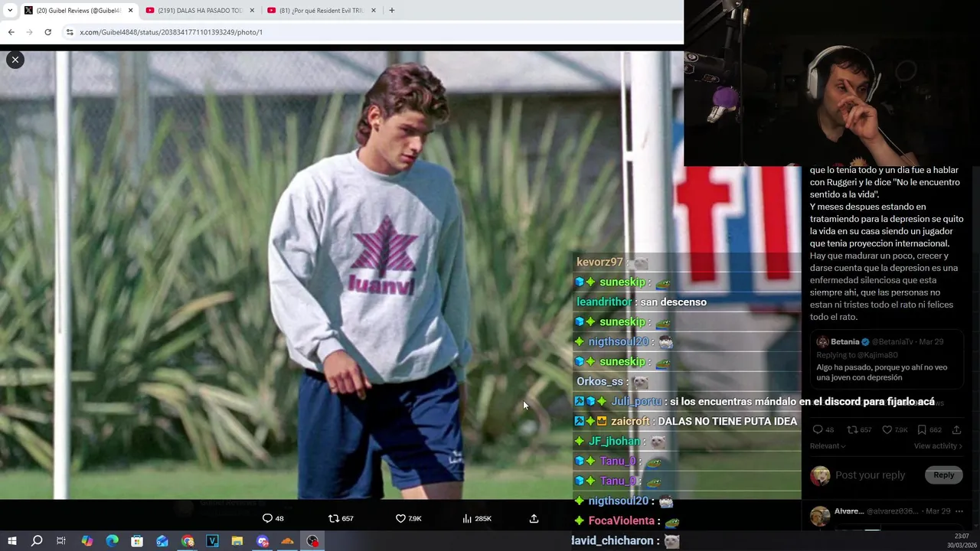The width and height of the screenshot is (980, 551).
Task: Open OBS Studio from the taskbar
Action: 312,541
